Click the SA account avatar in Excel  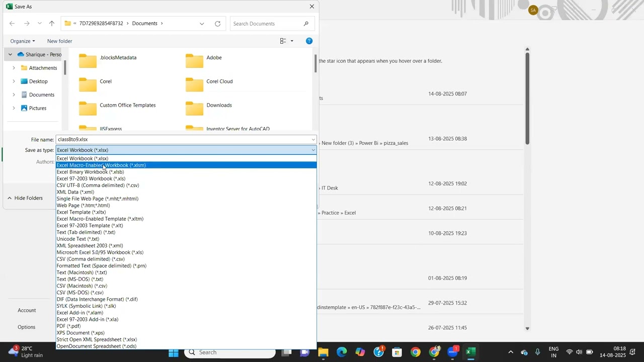[x=533, y=10]
